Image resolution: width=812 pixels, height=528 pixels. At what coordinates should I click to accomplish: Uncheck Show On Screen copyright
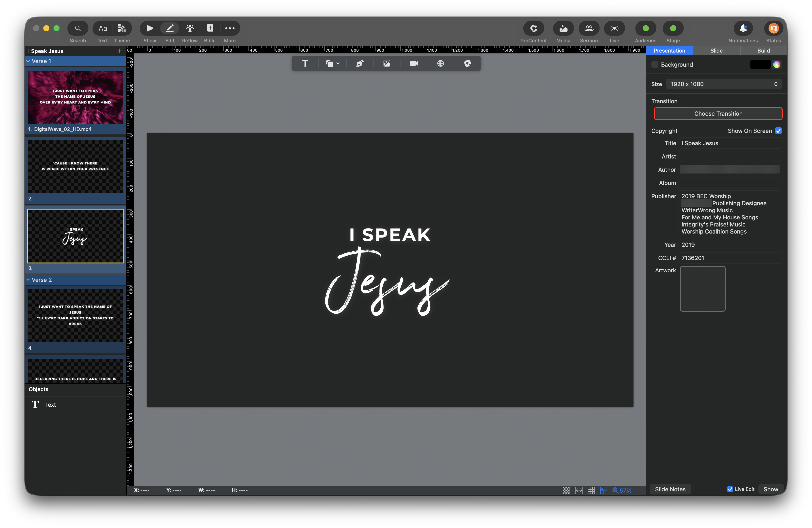[778, 131]
